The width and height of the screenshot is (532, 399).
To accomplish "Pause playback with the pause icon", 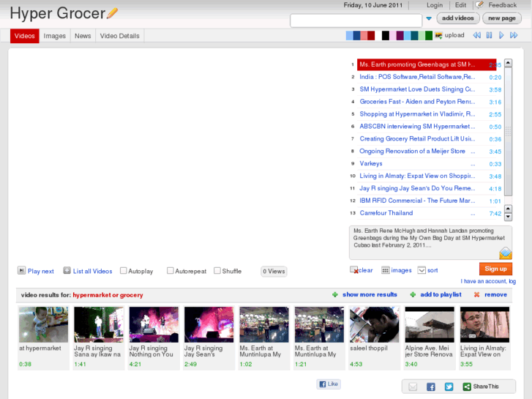I will [489, 35].
